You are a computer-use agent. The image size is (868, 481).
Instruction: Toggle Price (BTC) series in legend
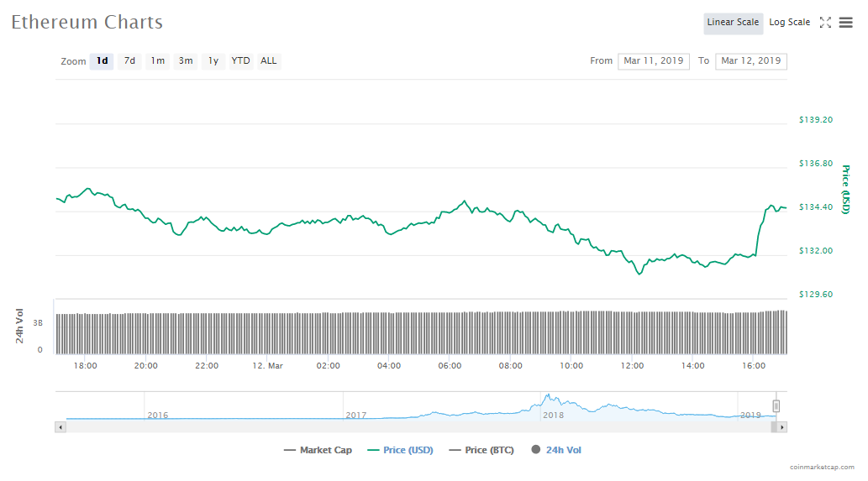point(480,450)
